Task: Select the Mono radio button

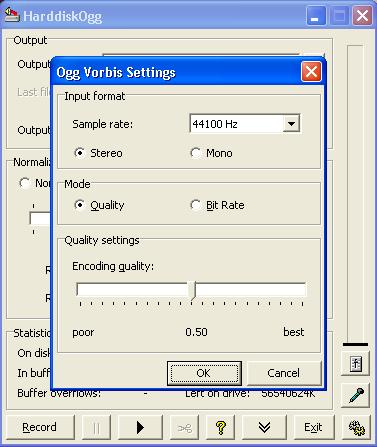Action: 196,153
